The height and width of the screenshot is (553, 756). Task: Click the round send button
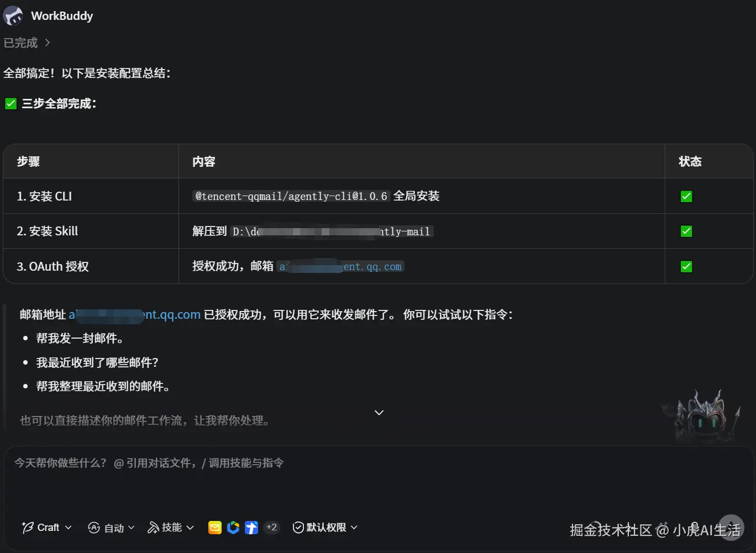pyautogui.click(x=731, y=527)
